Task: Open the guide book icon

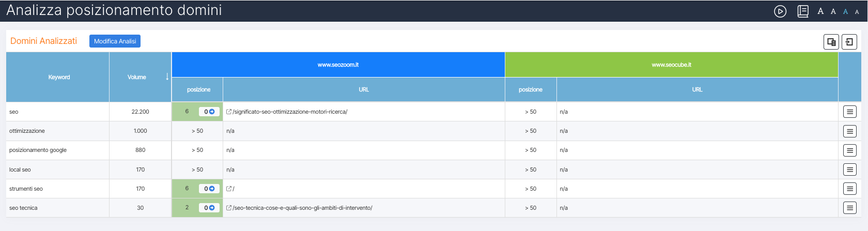Action: (803, 11)
